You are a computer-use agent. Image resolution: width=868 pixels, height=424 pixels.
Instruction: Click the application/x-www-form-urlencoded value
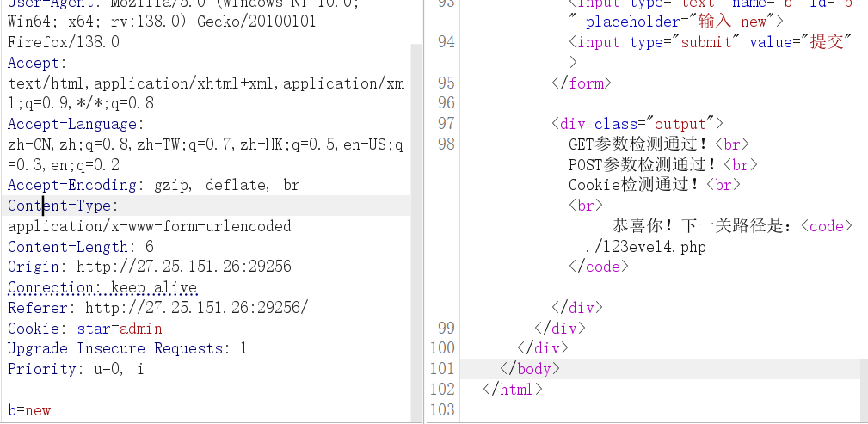click(x=149, y=226)
